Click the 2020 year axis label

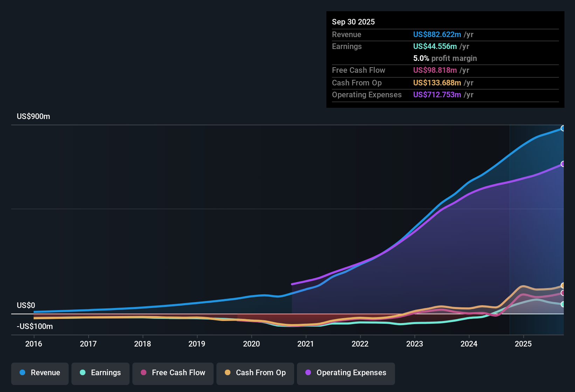pos(252,344)
